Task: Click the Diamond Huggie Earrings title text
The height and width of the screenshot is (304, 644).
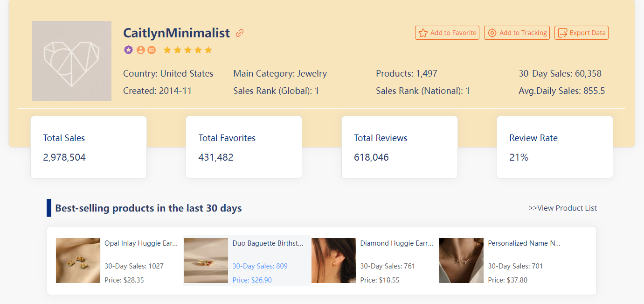Action: (x=396, y=243)
